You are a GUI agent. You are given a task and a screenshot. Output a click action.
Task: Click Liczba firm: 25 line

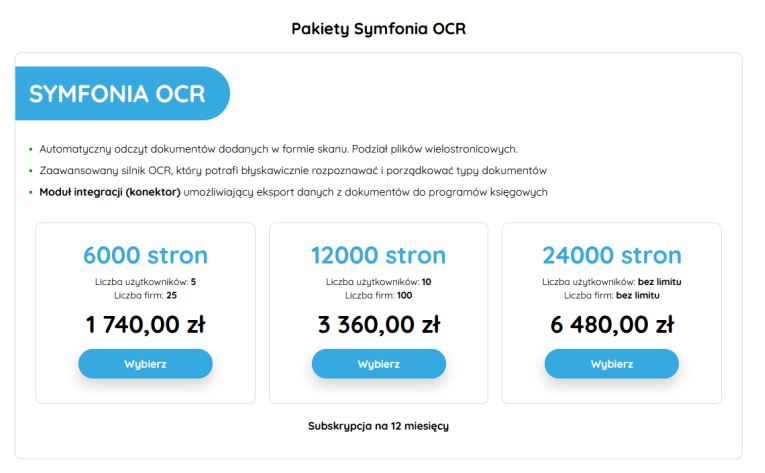coord(145,295)
